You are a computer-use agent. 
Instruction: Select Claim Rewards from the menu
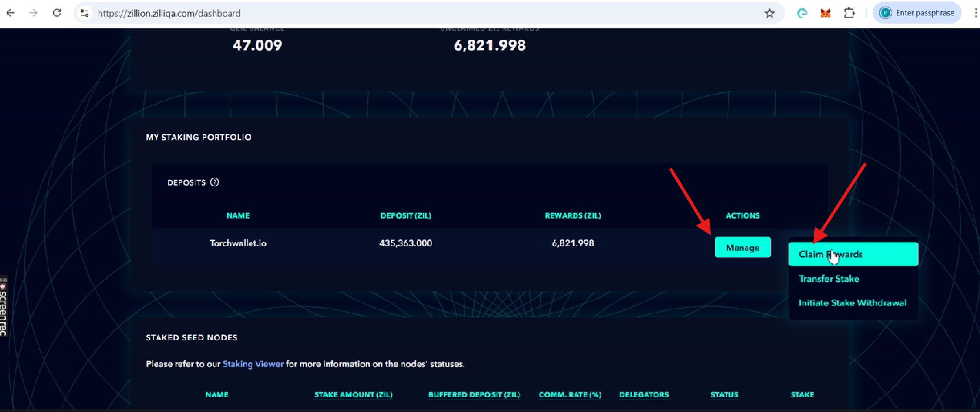coord(853,254)
